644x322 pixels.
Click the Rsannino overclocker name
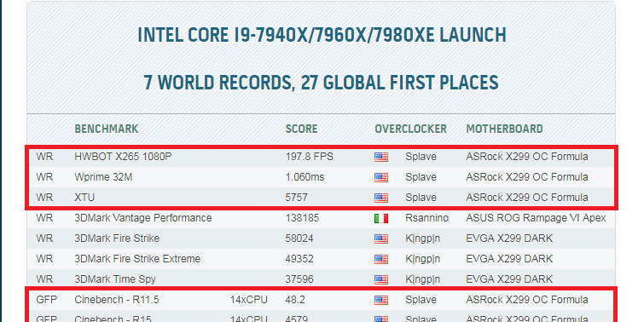[x=426, y=218]
